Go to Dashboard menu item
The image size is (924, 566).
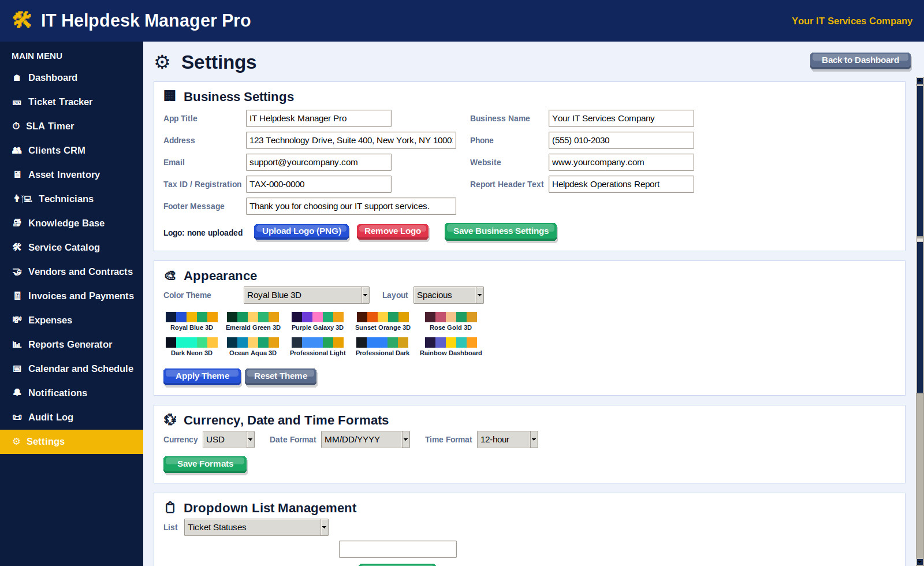click(x=72, y=77)
